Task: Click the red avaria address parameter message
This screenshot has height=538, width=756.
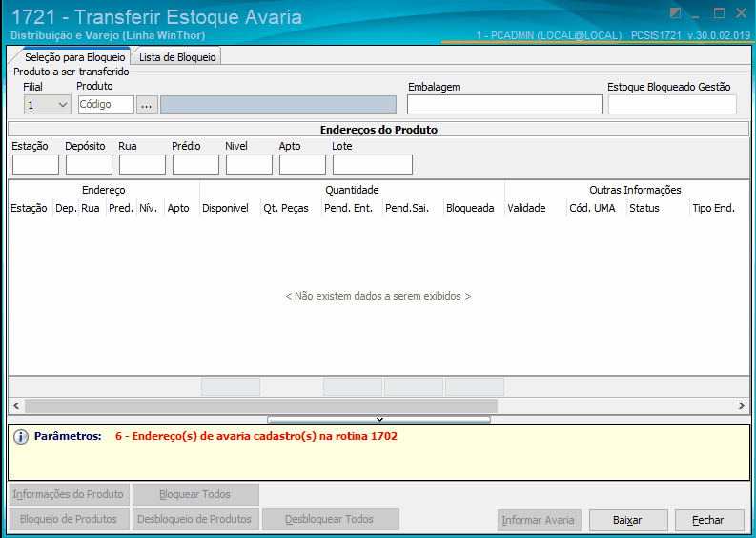Action: point(256,436)
